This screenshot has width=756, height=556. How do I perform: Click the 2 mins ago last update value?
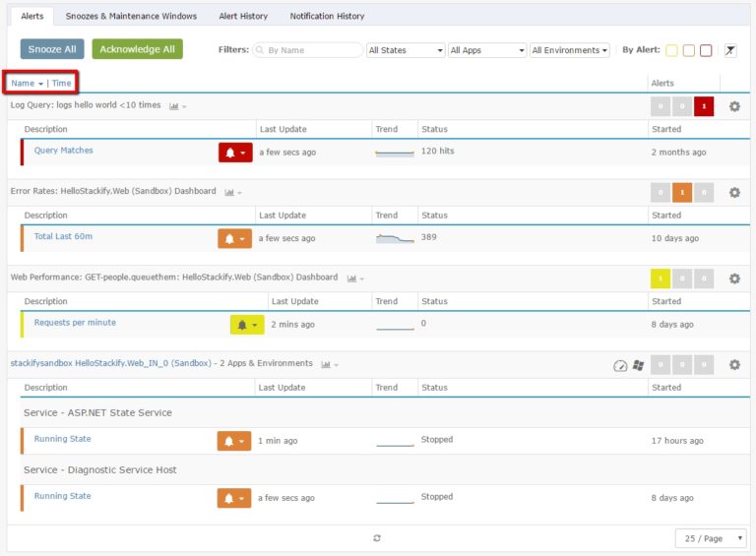(x=292, y=325)
